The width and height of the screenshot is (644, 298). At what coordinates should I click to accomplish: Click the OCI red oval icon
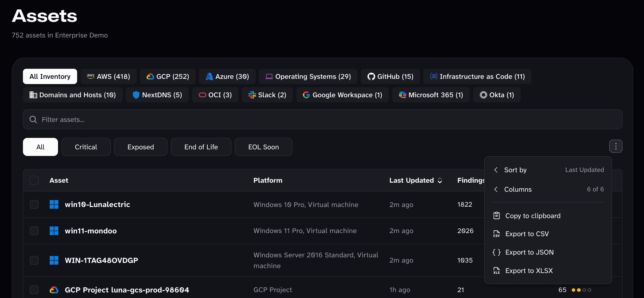[x=203, y=95]
